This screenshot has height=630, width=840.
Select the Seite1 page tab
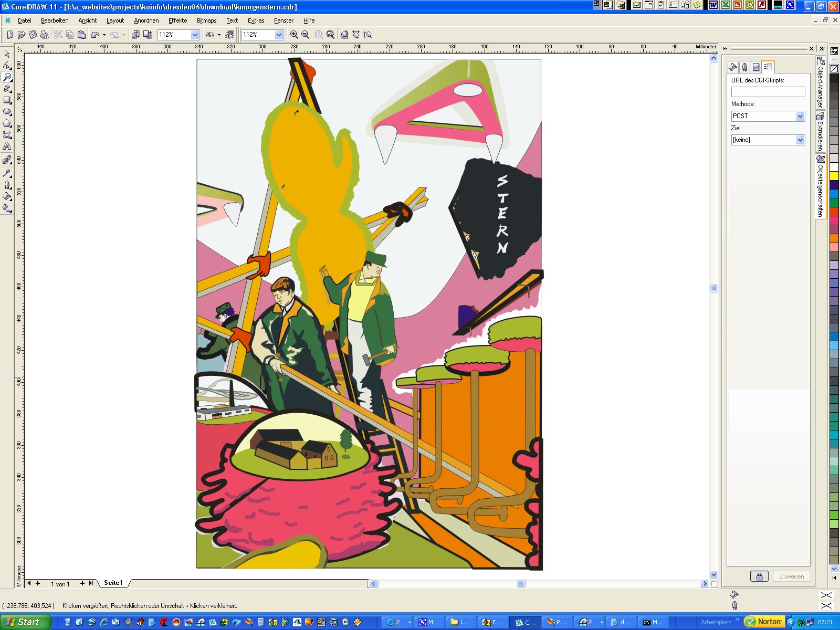pyautogui.click(x=113, y=583)
